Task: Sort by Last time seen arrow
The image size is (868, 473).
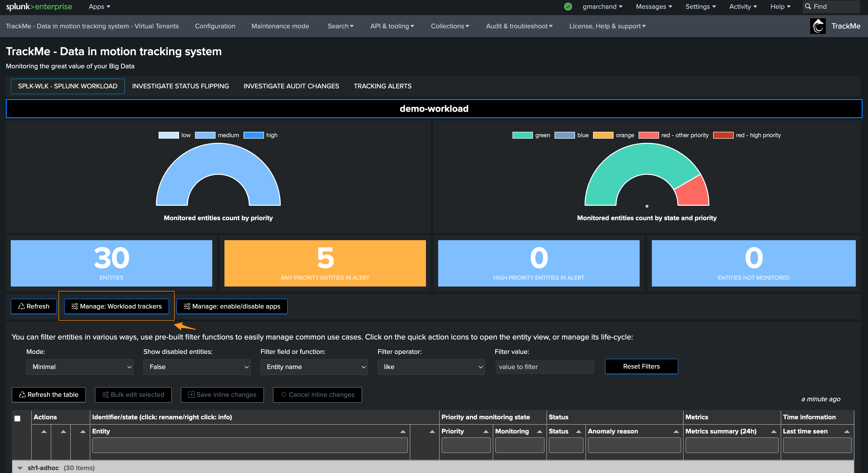Action: [x=847, y=431]
